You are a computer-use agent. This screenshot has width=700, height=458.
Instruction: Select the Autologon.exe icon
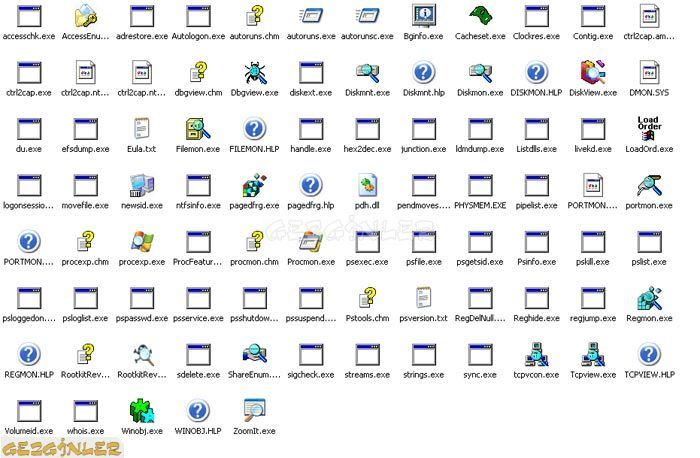pos(198,16)
